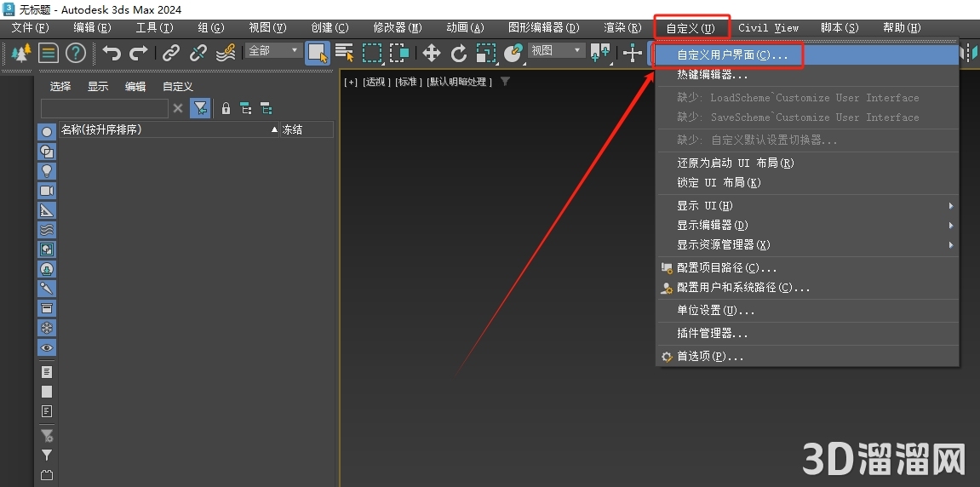Clear the explorer search field with X
The height and width of the screenshot is (487, 980).
(178, 109)
